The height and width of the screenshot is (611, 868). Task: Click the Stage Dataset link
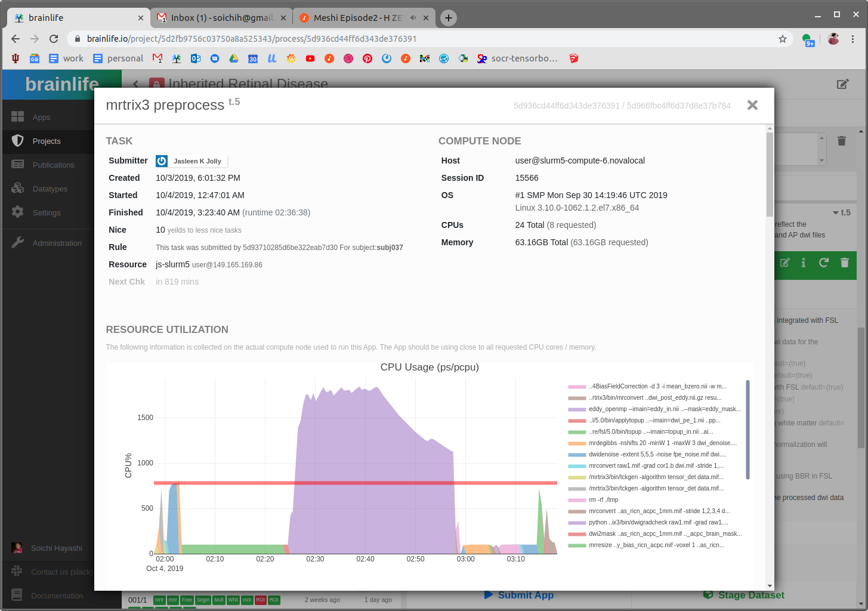pyautogui.click(x=743, y=595)
